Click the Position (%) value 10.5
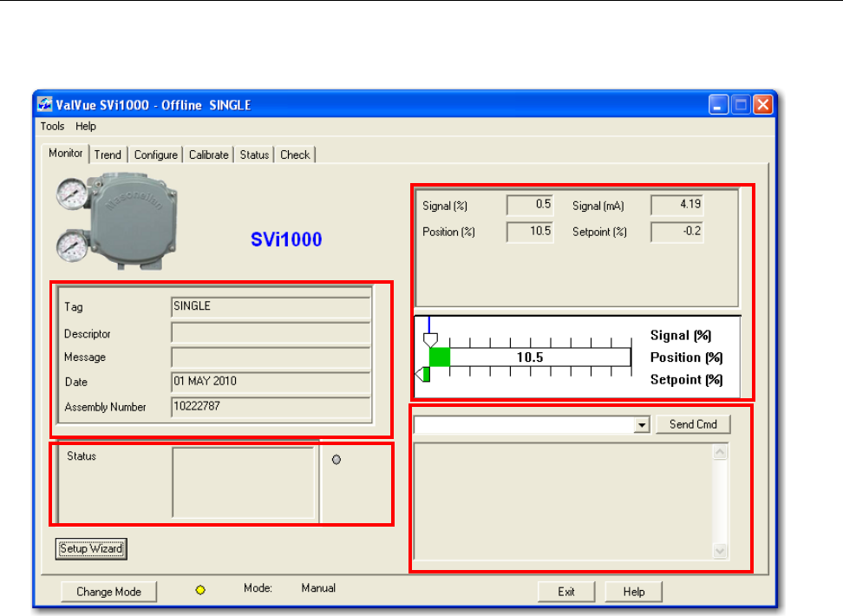 tap(530, 232)
